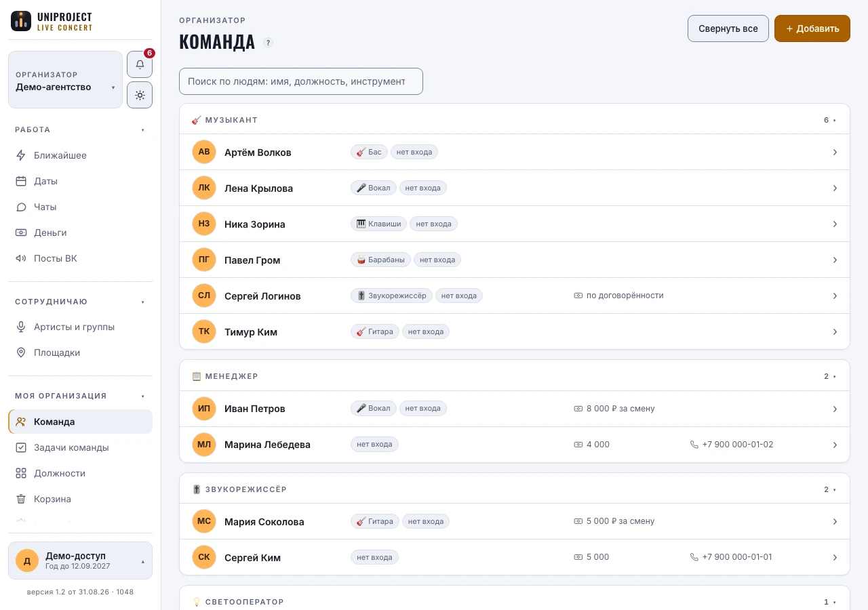Click the Uniproject Live Concert logo

pos(52,21)
